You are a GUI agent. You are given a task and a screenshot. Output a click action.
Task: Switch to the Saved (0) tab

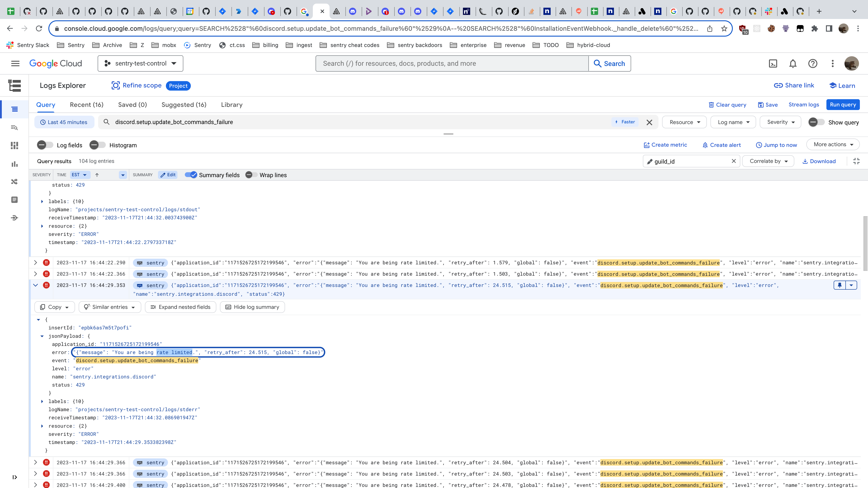(x=132, y=105)
